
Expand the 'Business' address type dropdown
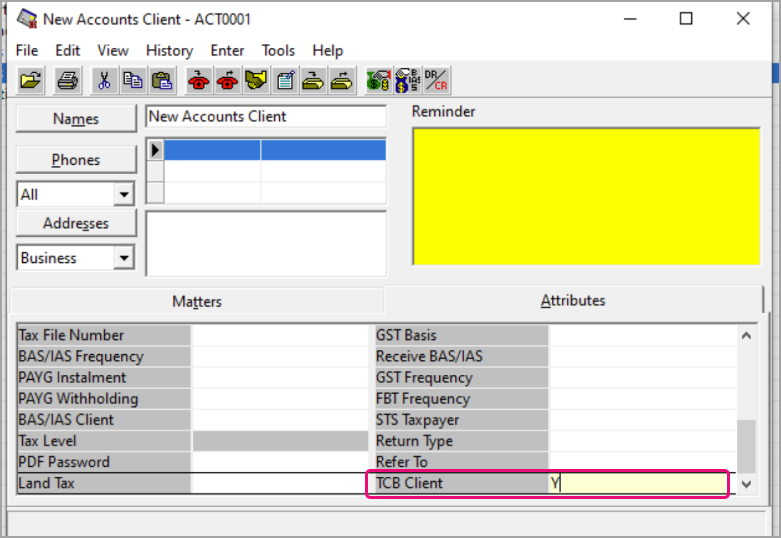[124, 258]
